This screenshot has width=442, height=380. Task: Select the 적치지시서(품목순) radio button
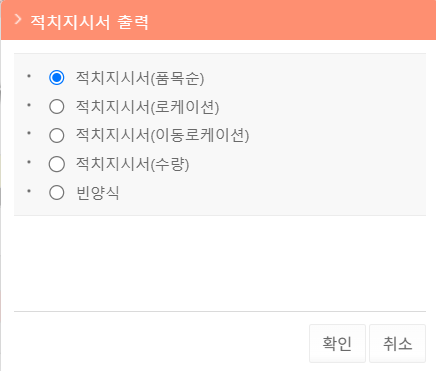pyautogui.click(x=57, y=78)
